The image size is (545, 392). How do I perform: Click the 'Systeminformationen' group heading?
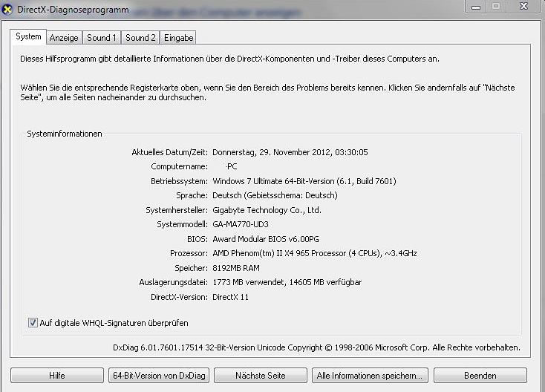[x=65, y=134]
